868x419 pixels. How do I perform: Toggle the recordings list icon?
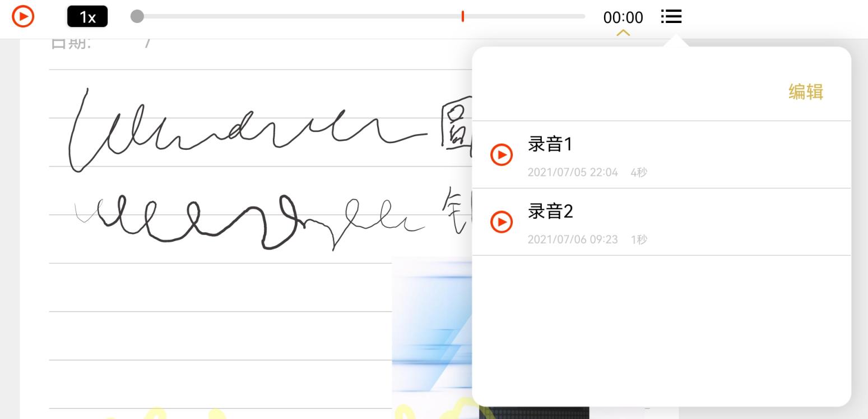point(671,16)
